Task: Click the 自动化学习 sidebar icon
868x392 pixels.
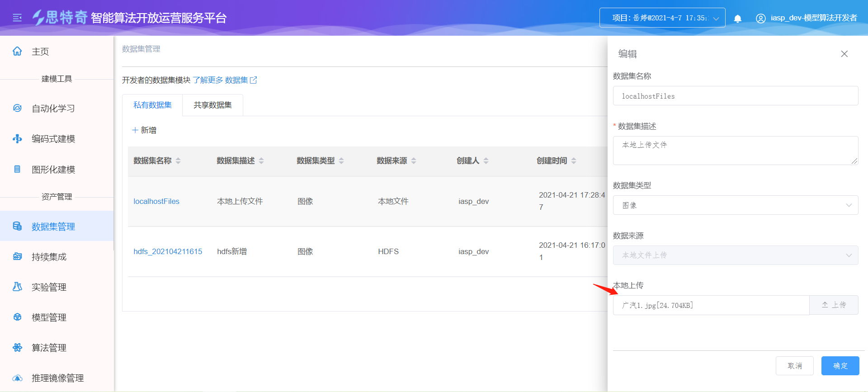Action: tap(17, 108)
